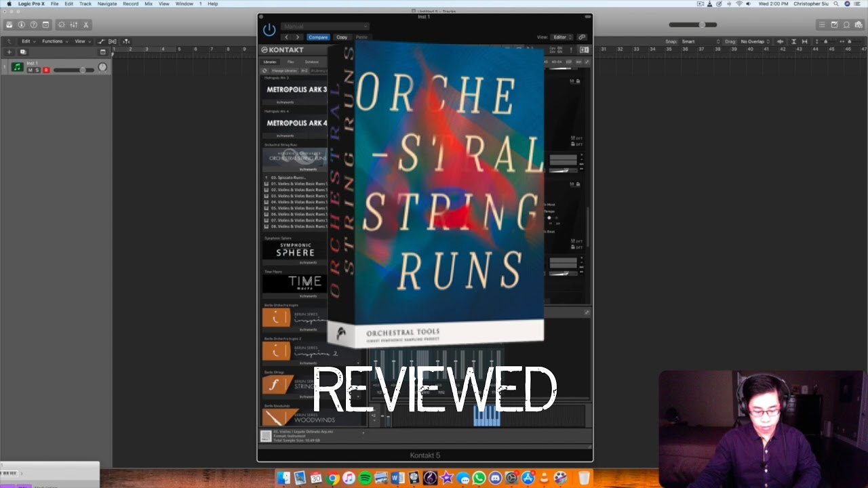This screenshot has height=488, width=868.
Task: Open the Manual preset dropdown in plug-in header
Action: pos(325,26)
